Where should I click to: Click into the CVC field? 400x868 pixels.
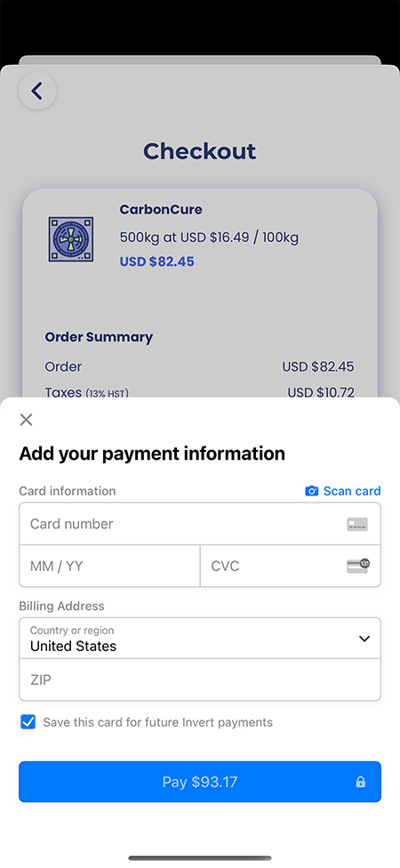click(x=291, y=566)
